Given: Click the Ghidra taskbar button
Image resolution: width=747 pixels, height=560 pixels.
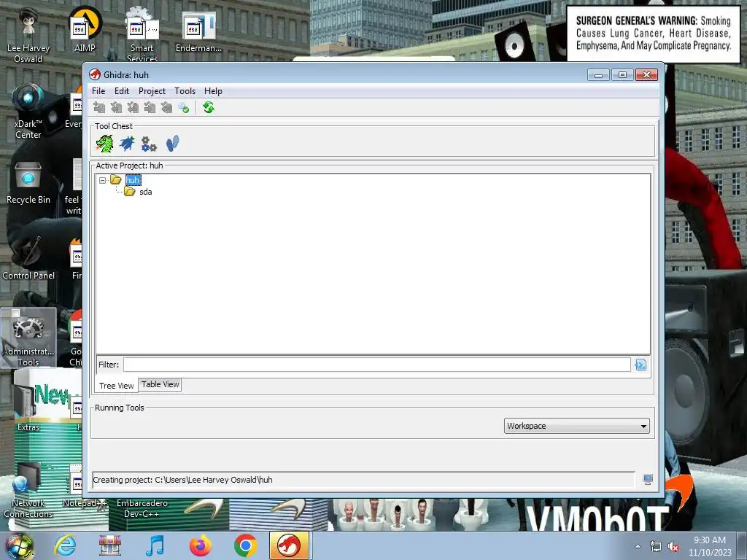Looking at the screenshot, I should point(289,545).
